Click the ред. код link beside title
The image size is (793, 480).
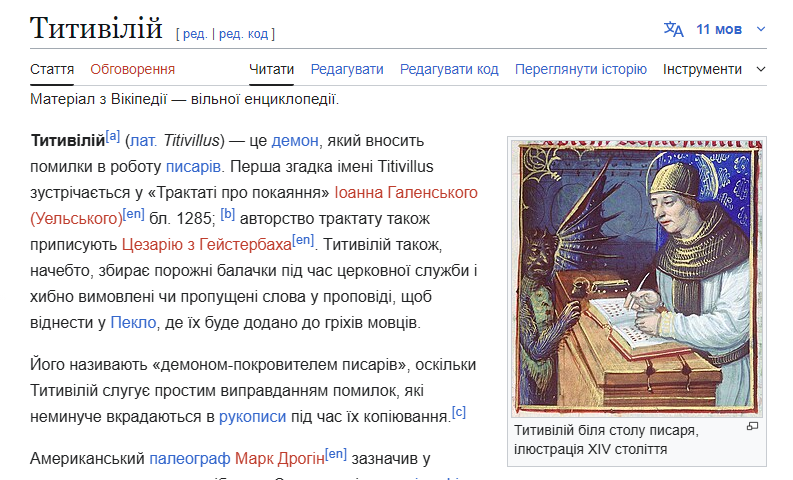click(x=243, y=34)
